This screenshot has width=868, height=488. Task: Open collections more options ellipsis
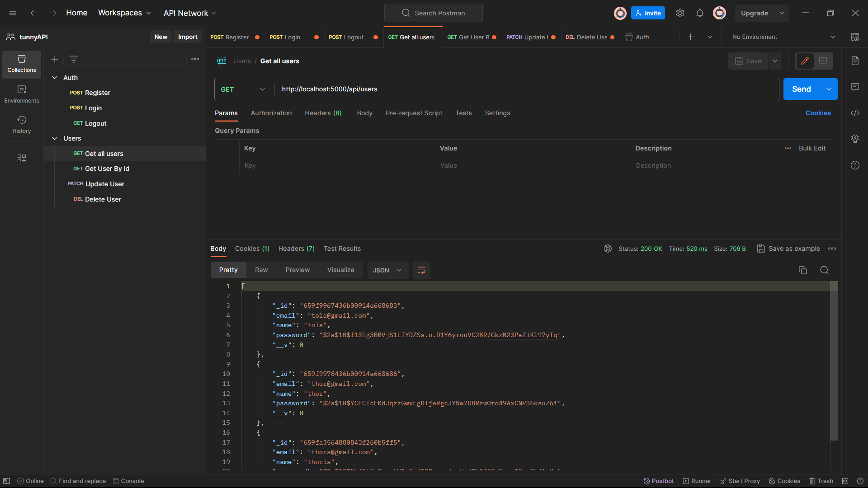(195, 59)
